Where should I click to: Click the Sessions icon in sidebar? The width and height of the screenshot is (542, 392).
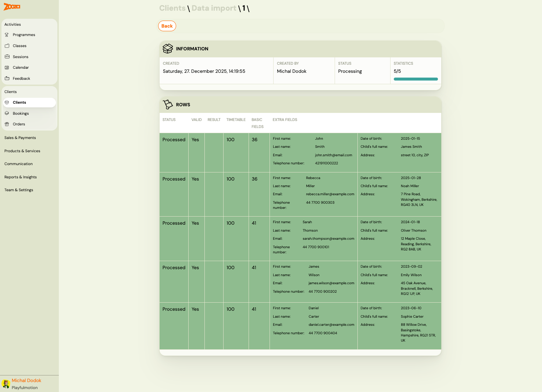coord(7,57)
